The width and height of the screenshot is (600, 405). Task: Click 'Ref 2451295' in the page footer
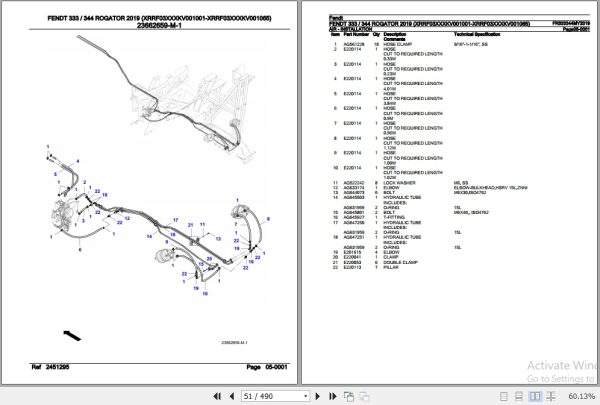click(50, 367)
